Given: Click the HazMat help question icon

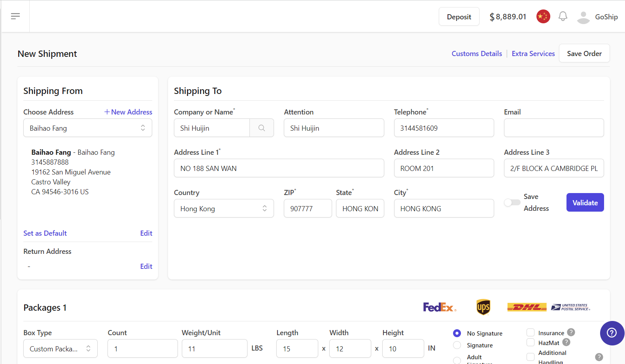Looking at the screenshot, I should [566, 342].
